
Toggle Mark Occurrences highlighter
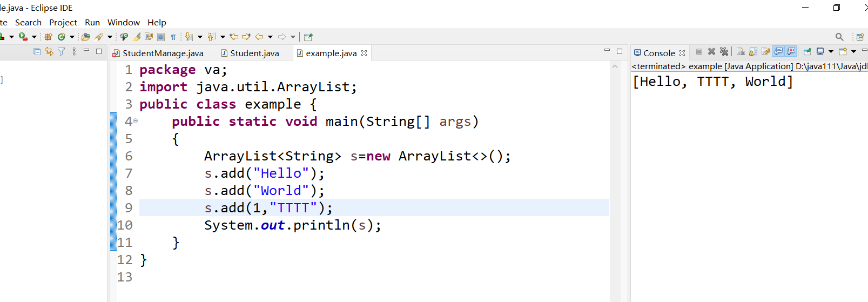tap(137, 37)
